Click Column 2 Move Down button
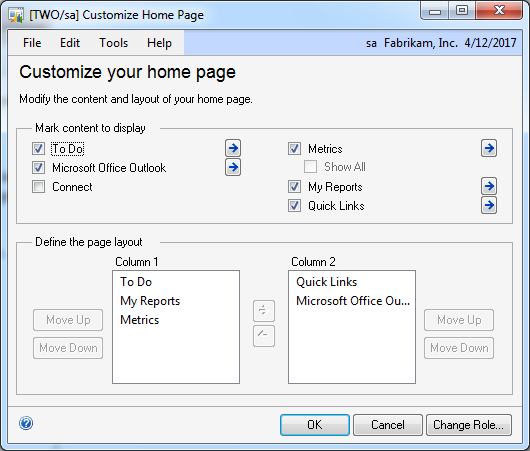 pyautogui.click(x=459, y=348)
